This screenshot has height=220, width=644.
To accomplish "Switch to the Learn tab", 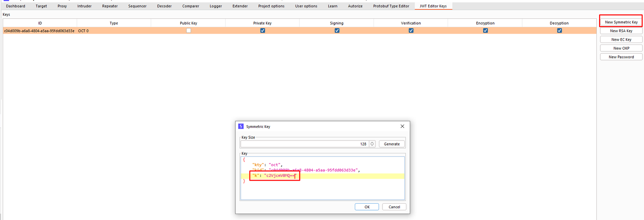I will [333, 6].
